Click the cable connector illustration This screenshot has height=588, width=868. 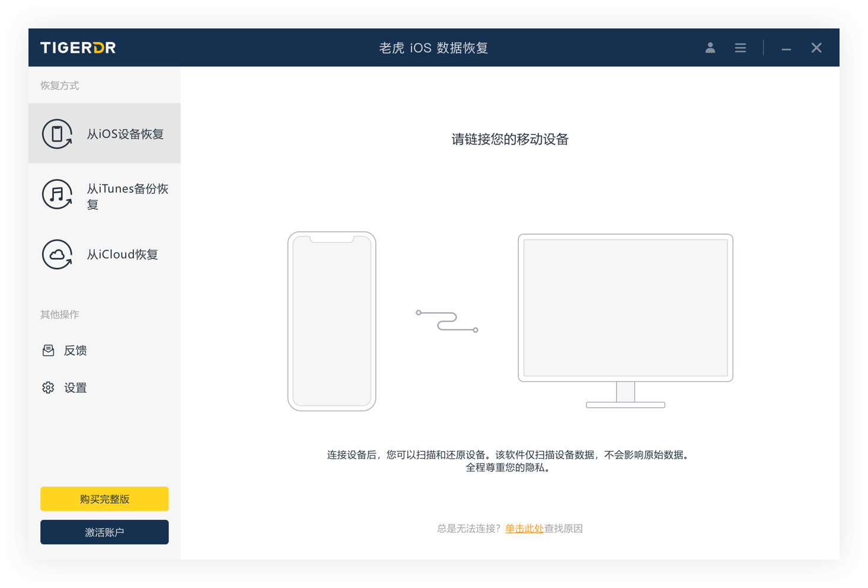click(447, 321)
